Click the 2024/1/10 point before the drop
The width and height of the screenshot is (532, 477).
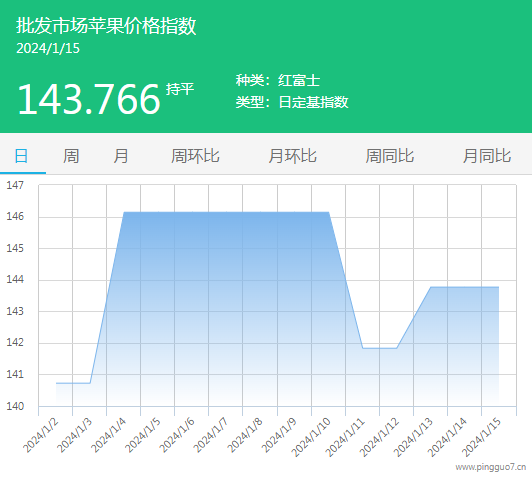(329, 212)
